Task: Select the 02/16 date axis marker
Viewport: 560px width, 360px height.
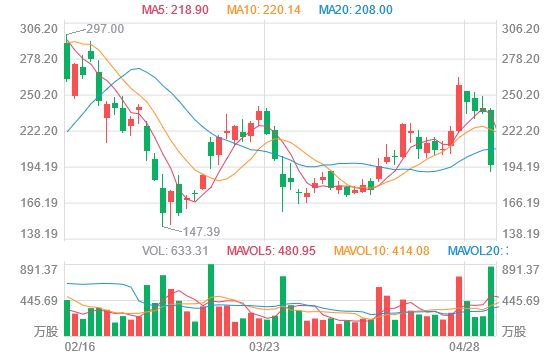Action: point(80,347)
